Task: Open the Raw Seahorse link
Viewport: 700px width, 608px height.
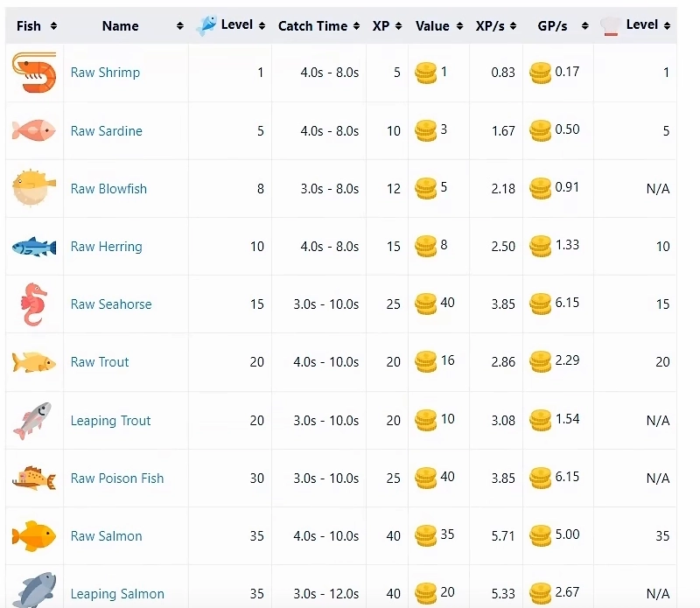Action: (x=111, y=304)
